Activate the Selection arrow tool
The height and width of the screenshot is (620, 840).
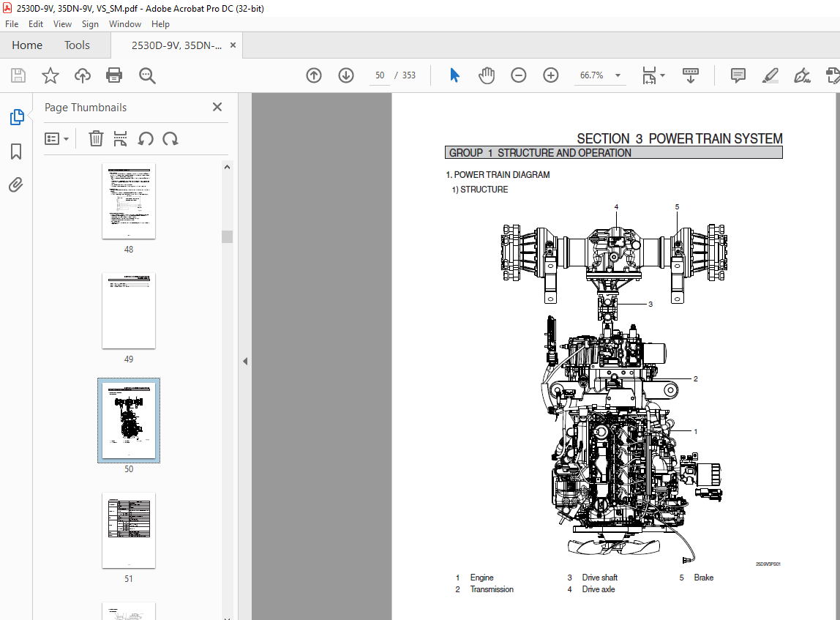point(454,75)
